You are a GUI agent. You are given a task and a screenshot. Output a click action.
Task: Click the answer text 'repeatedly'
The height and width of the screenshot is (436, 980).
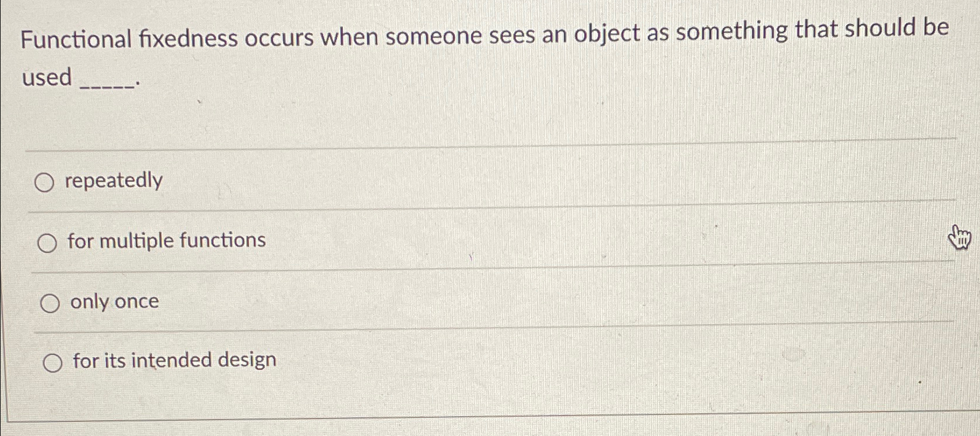tap(114, 180)
